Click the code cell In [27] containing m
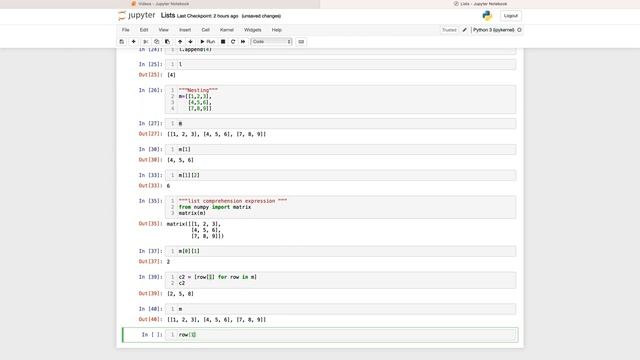 point(340,123)
